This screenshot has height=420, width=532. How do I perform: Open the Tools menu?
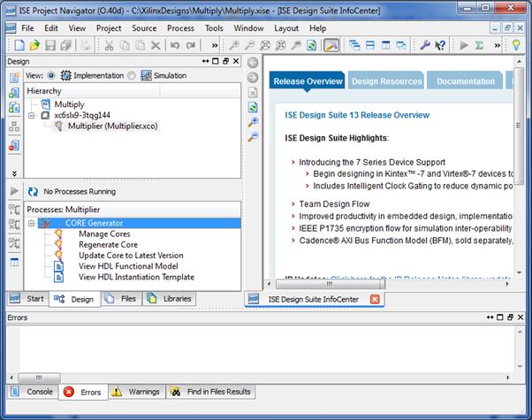pos(214,28)
